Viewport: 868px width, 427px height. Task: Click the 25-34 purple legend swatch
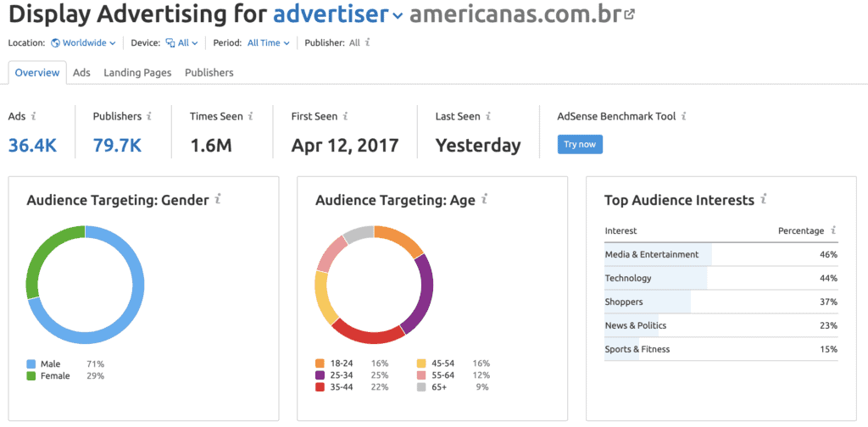coord(320,375)
